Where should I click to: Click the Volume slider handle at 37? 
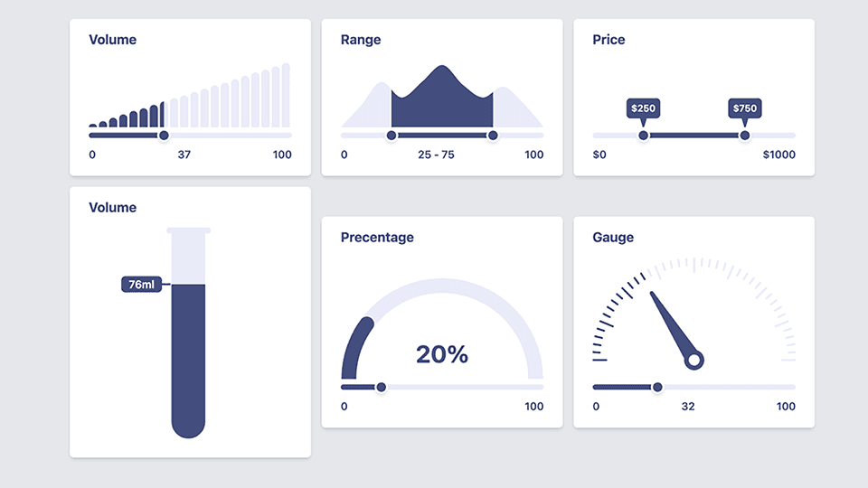[x=164, y=136]
